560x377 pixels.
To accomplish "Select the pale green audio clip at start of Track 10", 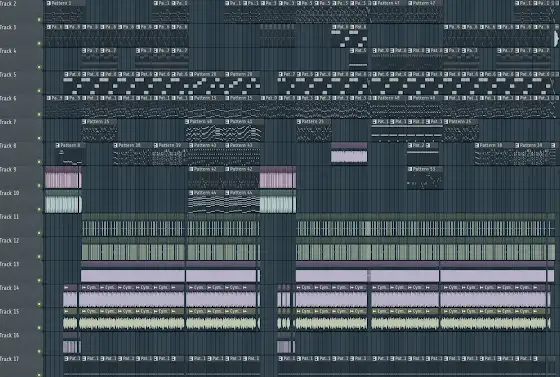I will (x=63, y=201).
